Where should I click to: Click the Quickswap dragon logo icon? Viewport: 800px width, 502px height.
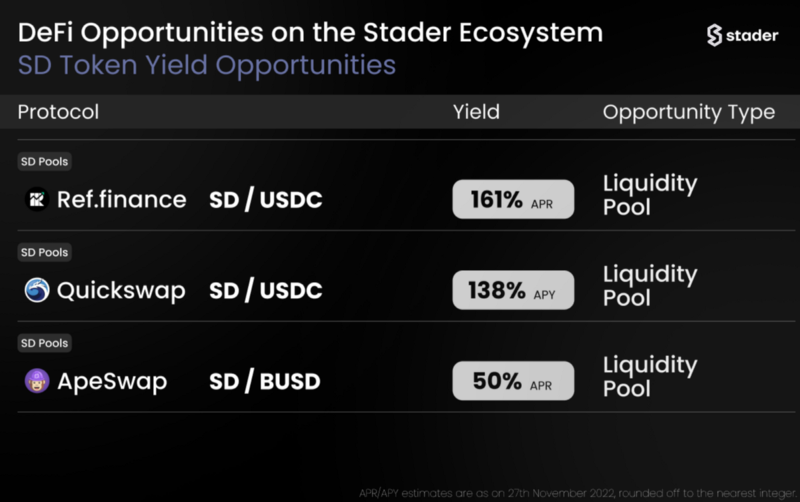[x=37, y=290]
